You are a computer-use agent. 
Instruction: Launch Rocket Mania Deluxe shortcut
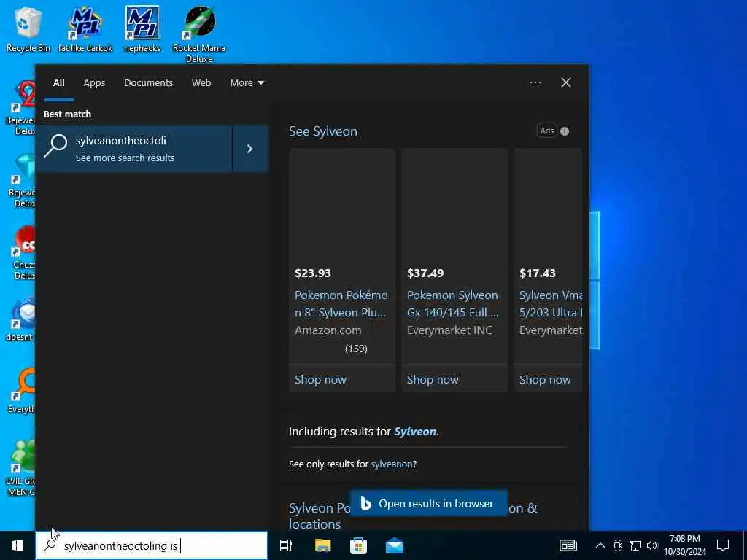click(199, 34)
